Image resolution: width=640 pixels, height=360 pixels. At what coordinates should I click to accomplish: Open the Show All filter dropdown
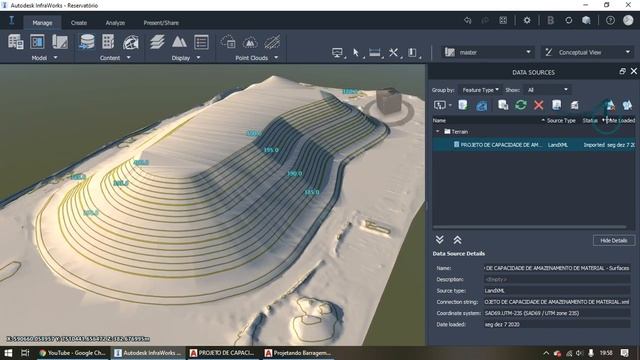(x=547, y=90)
